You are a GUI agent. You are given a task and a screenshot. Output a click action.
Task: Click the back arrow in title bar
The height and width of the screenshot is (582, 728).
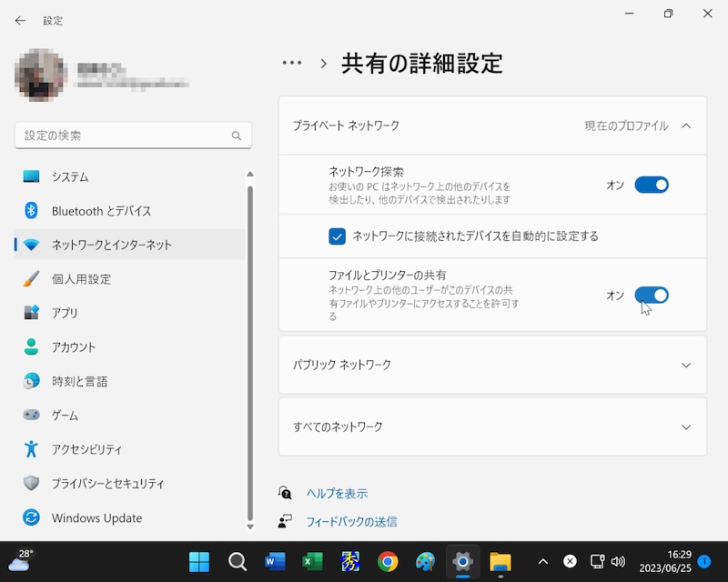point(20,20)
